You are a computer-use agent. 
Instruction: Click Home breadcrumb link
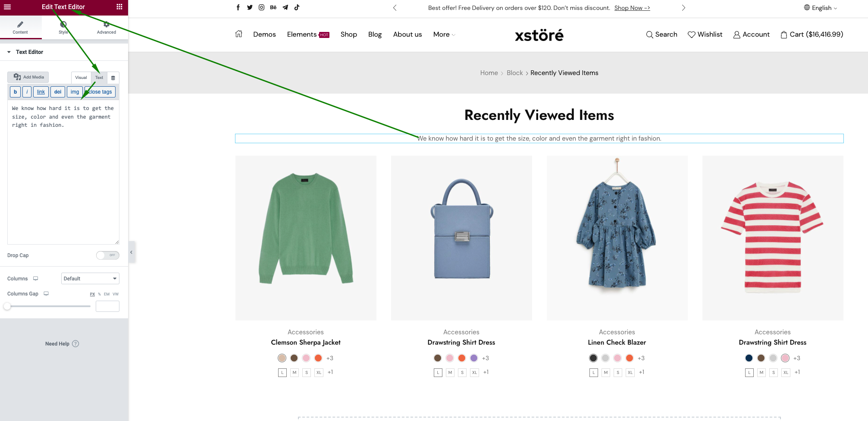(x=489, y=73)
